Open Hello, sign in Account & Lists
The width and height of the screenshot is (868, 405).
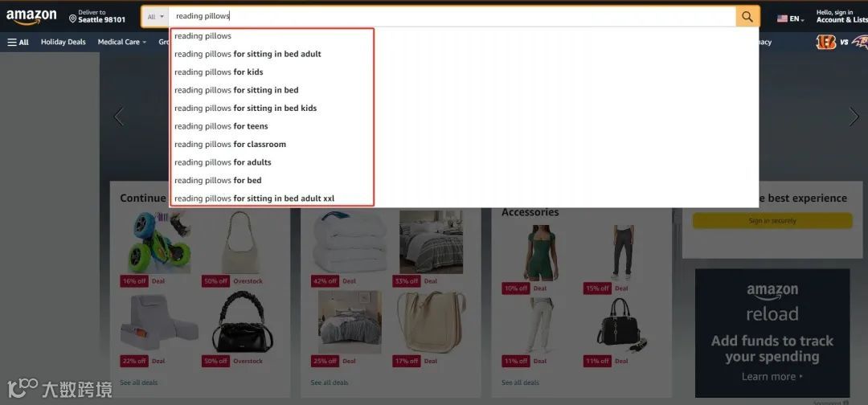coord(841,16)
